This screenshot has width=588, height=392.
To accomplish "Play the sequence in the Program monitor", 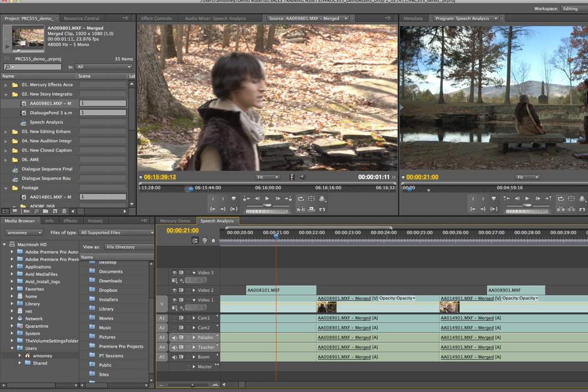I will [x=527, y=199].
